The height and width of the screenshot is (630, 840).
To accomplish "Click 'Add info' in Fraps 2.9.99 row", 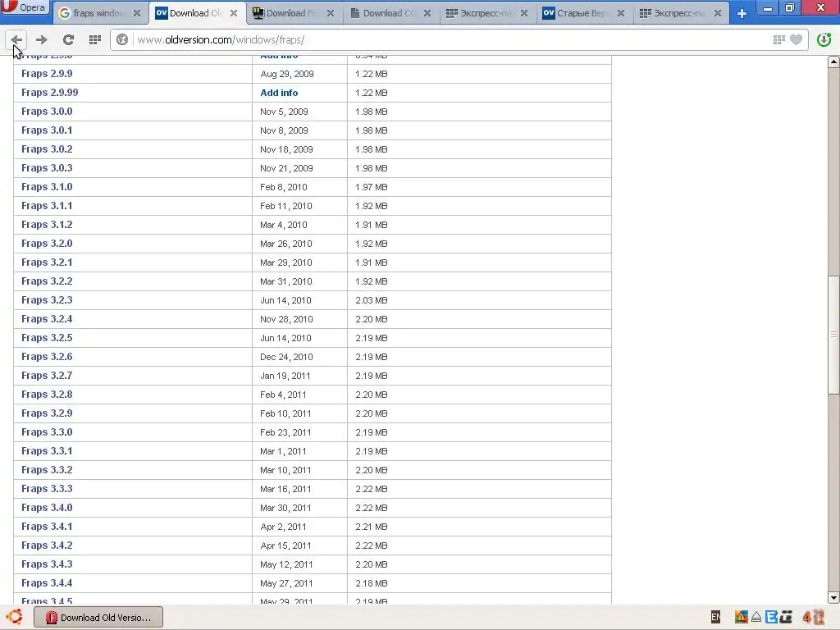I will 279,93.
